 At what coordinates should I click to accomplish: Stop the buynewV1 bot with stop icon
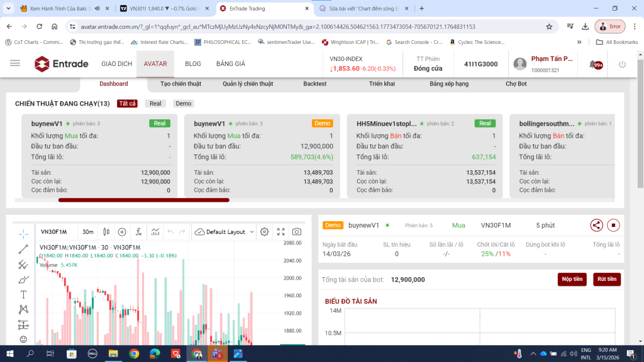[614, 225]
